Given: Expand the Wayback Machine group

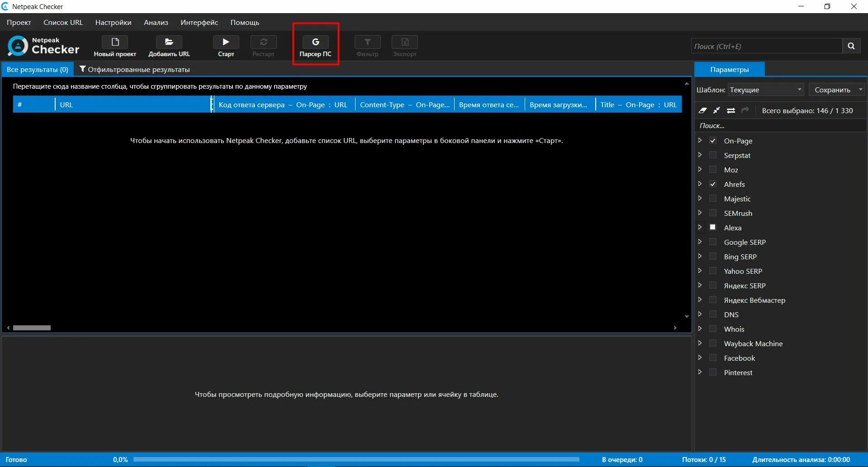Looking at the screenshot, I should (x=700, y=343).
